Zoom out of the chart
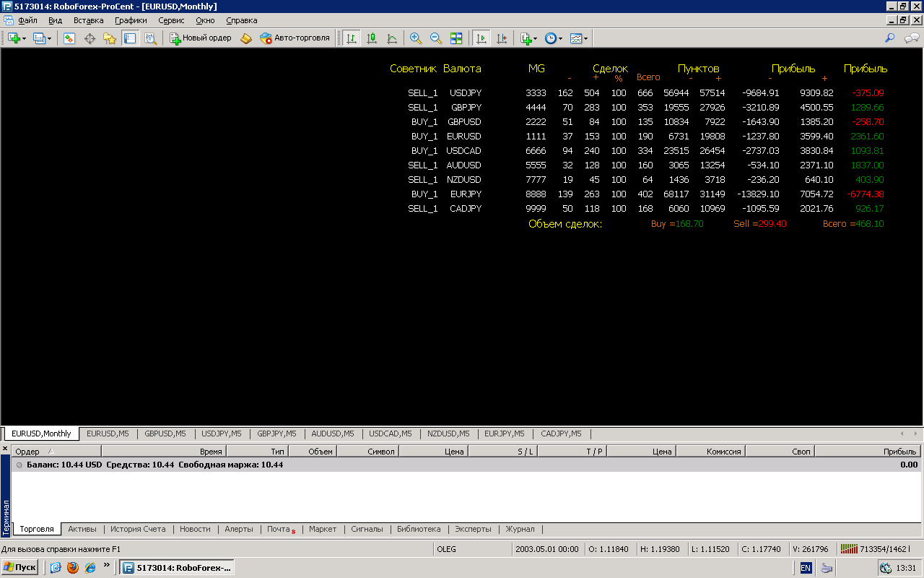The width and height of the screenshot is (924, 578). click(436, 38)
